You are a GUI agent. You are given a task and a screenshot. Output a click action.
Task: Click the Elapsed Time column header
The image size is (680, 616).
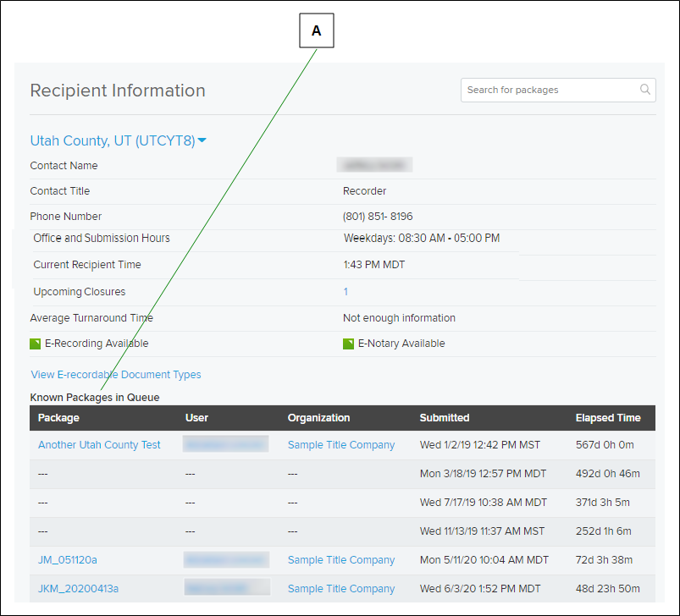[x=608, y=417]
